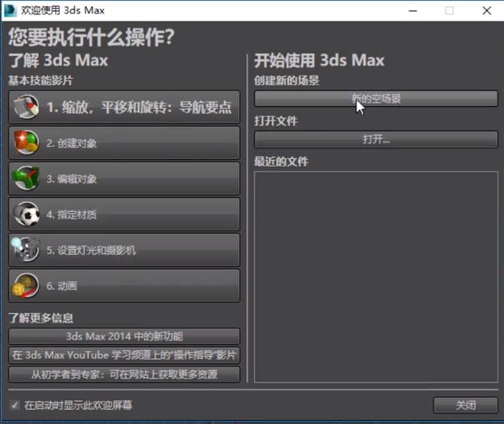Click the 3ds Max logo in title bar
This screenshot has height=424, width=504.
point(9,10)
